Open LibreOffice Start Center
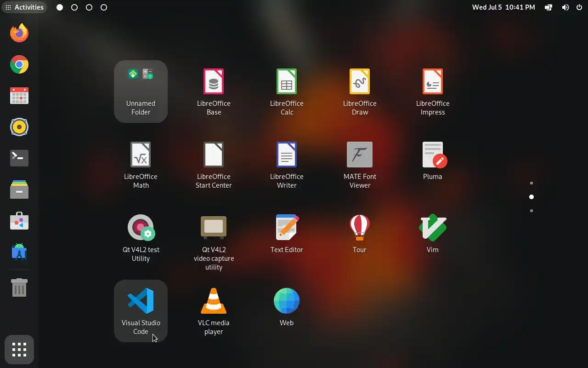The image size is (588, 368). click(x=214, y=164)
